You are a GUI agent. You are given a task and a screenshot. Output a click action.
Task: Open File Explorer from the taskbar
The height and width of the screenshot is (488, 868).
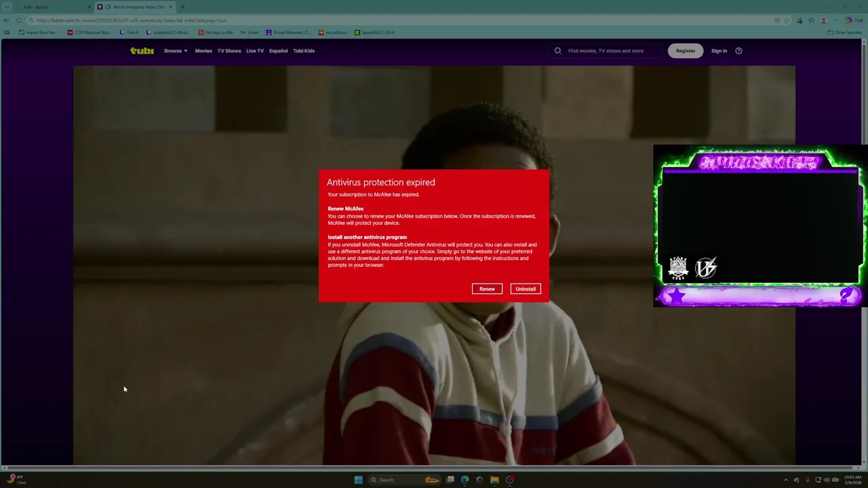pyautogui.click(x=494, y=480)
